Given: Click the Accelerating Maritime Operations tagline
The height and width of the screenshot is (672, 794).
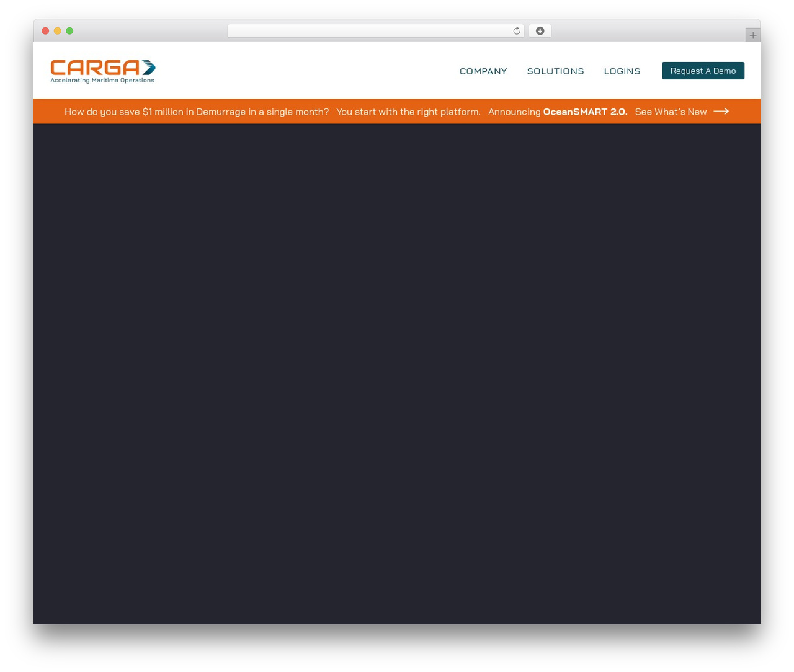Looking at the screenshot, I should pos(102,80).
